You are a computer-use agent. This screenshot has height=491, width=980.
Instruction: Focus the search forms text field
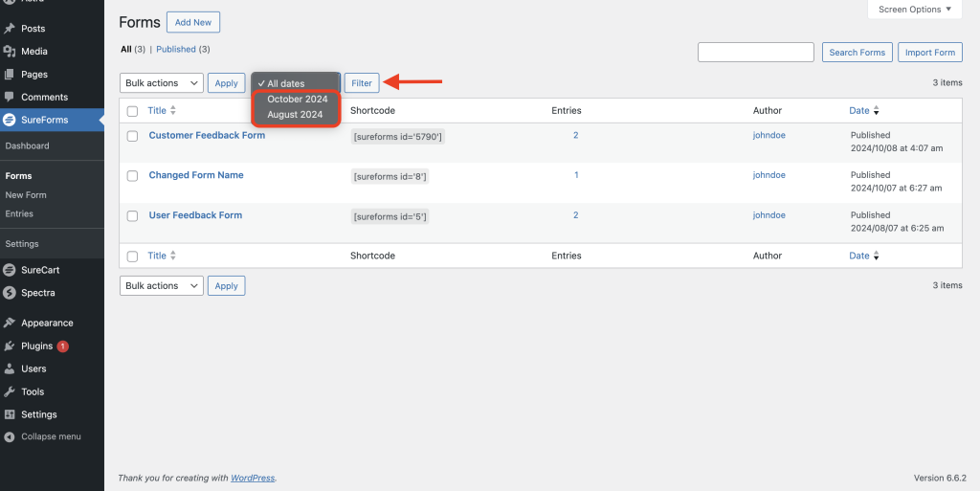pyautogui.click(x=755, y=53)
